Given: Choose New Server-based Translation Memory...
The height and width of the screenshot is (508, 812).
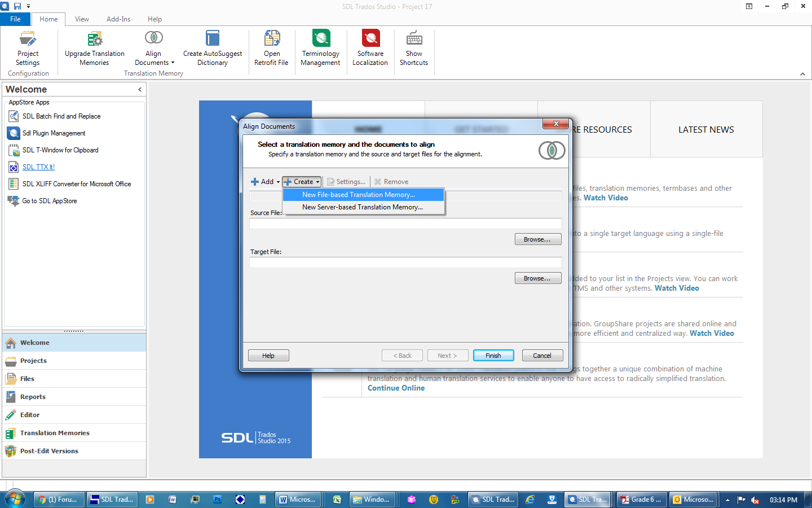Looking at the screenshot, I should pos(364,207).
